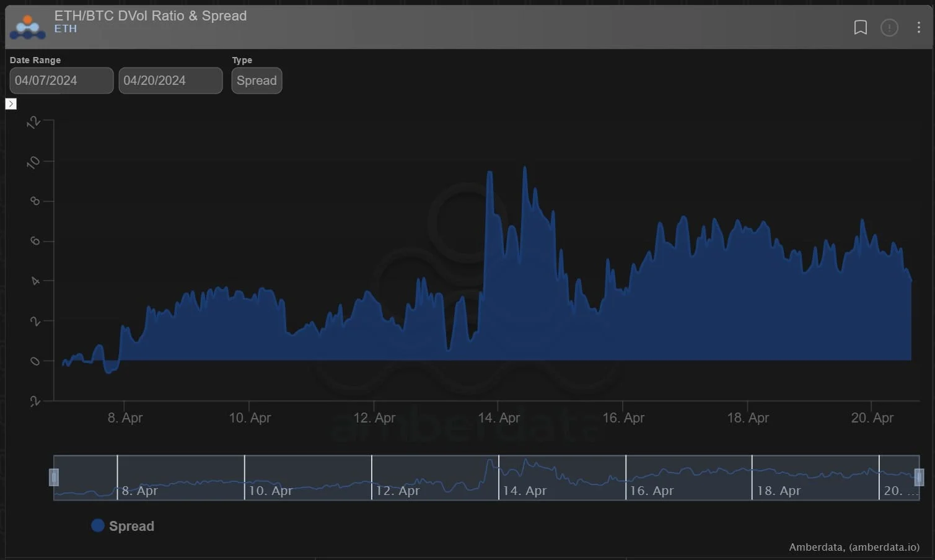The height and width of the screenshot is (560, 935).
Task: Click the y-axis label 10
Action: coord(33,162)
